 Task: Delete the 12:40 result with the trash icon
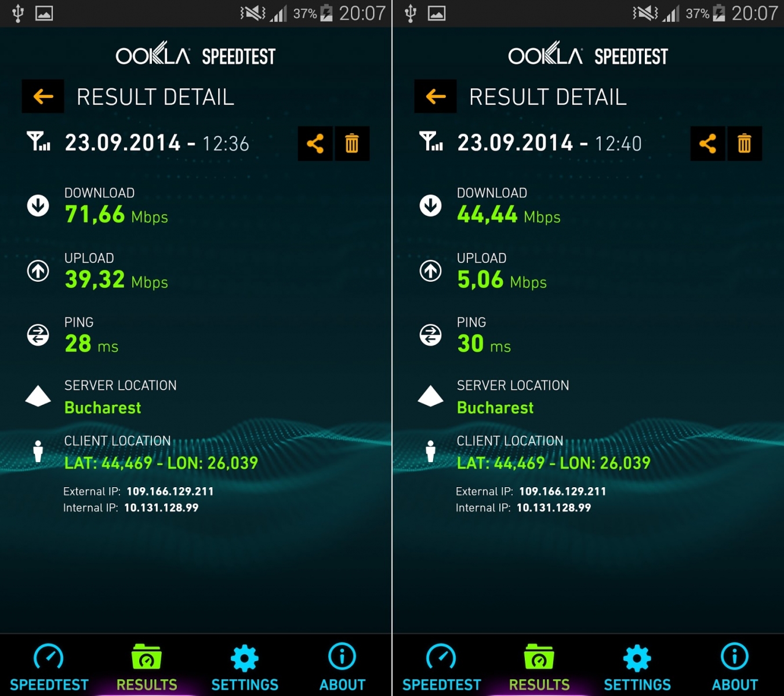tap(745, 143)
